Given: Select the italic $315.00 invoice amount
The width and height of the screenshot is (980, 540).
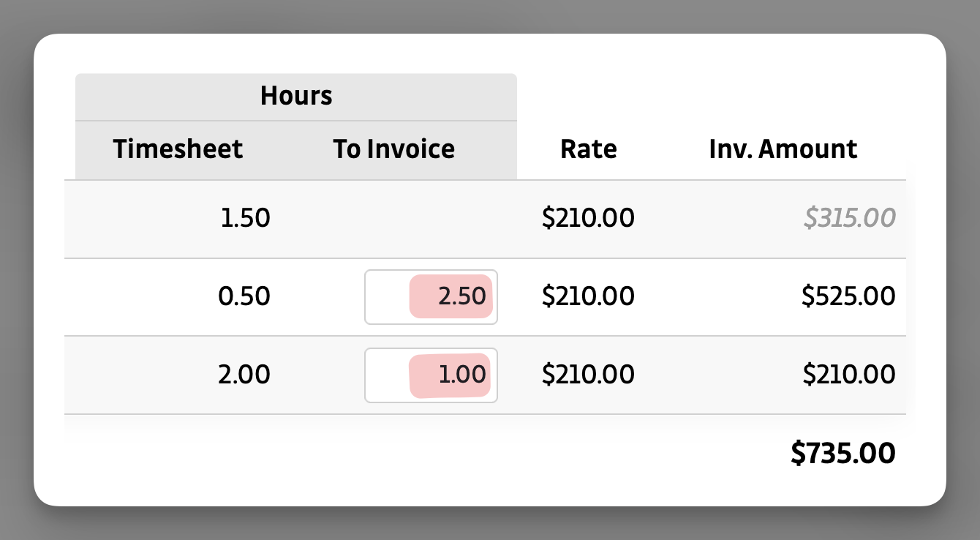Looking at the screenshot, I should [848, 217].
